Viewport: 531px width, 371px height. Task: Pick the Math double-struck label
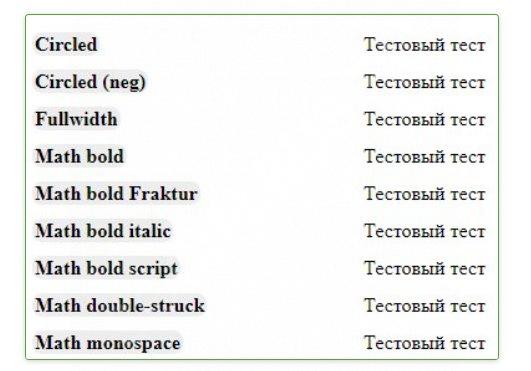point(120,305)
